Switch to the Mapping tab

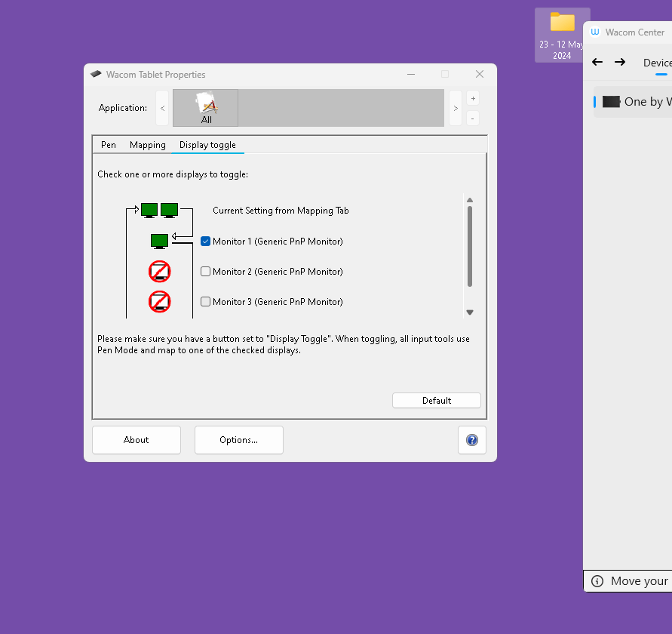147,145
